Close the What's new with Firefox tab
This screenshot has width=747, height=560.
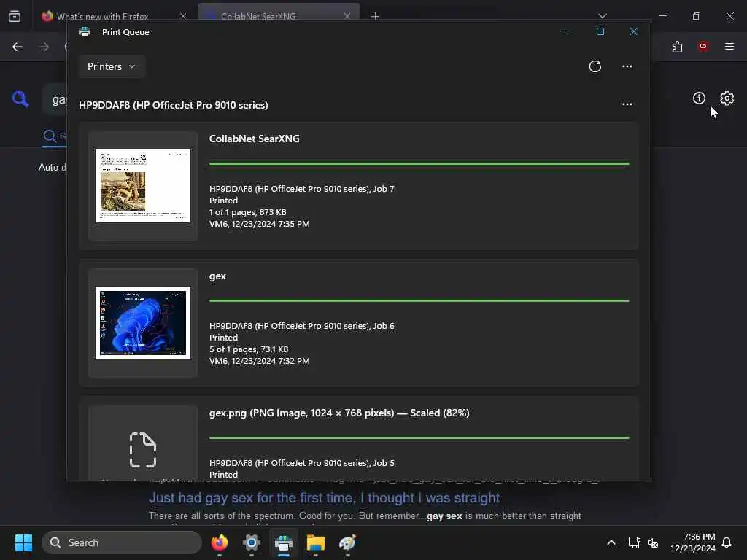pyautogui.click(x=183, y=16)
